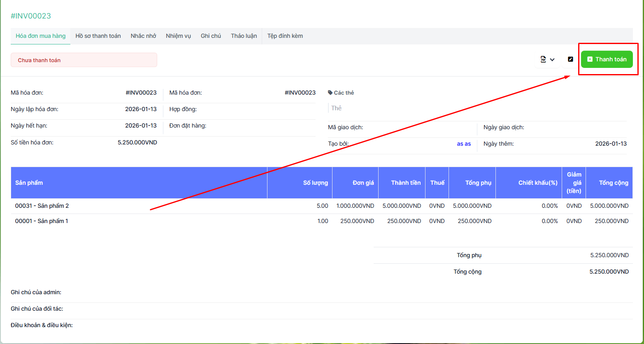This screenshot has width=644, height=344.
Task: Open the Nhắc nhở tab
Action: point(143,36)
